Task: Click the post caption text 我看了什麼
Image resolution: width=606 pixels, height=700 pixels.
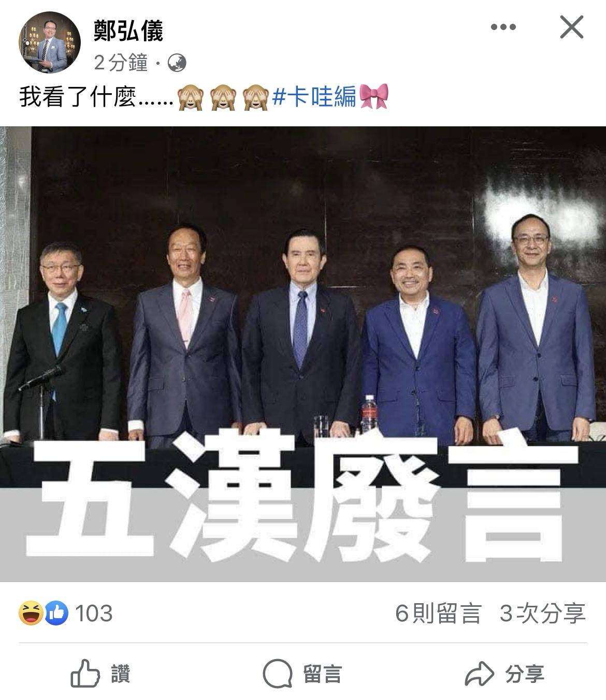Action: tap(78, 96)
